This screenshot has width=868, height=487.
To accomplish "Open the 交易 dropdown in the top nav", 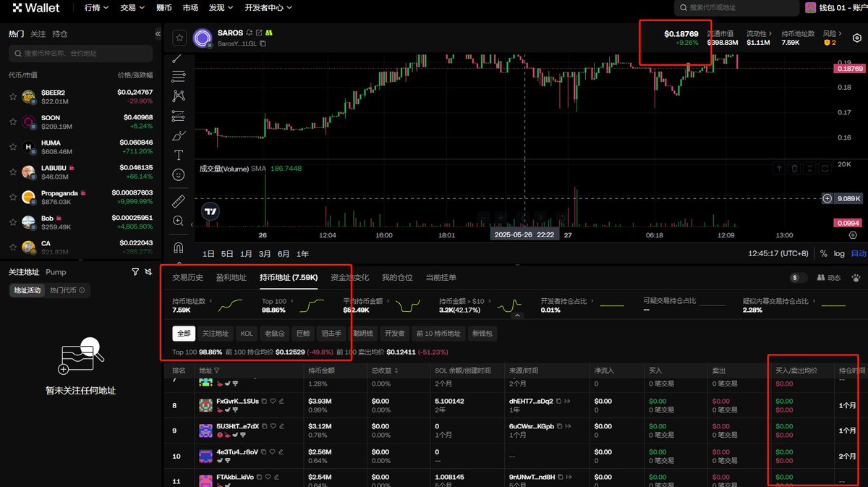I will (x=132, y=8).
